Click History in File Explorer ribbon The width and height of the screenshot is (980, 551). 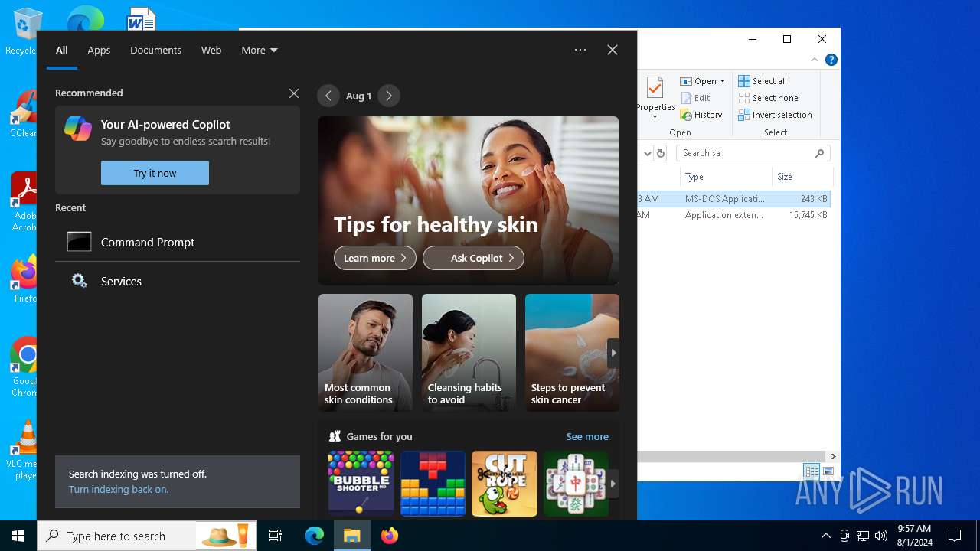[701, 115]
